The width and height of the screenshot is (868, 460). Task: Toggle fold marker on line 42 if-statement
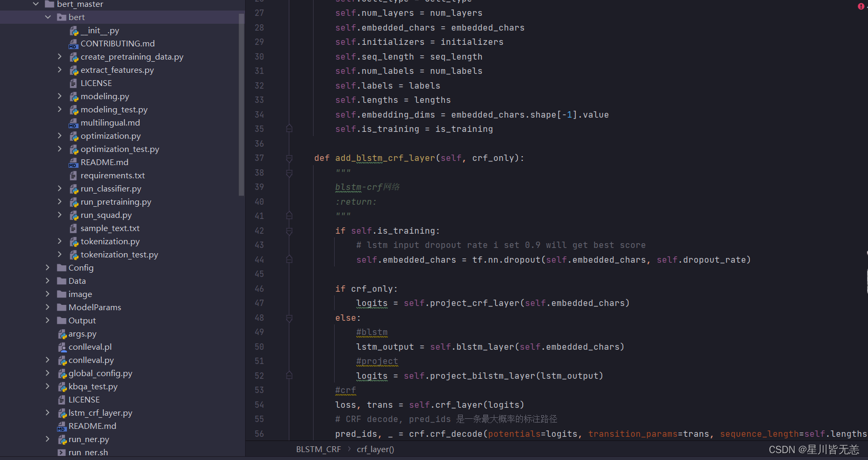289,231
